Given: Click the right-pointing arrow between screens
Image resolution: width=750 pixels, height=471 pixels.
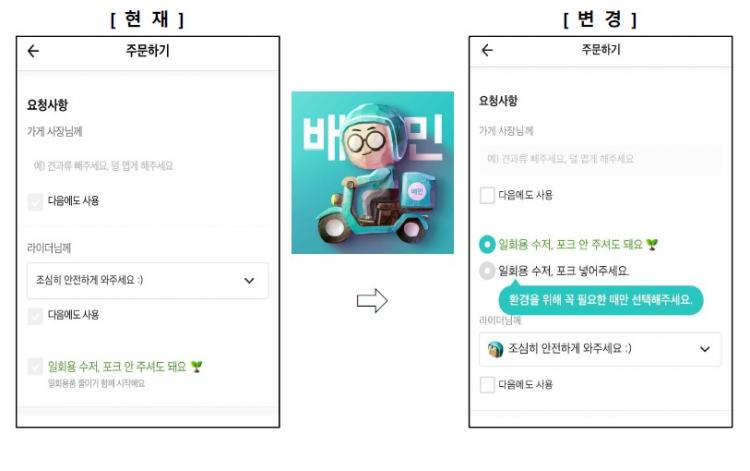Looking at the screenshot, I should click(372, 301).
